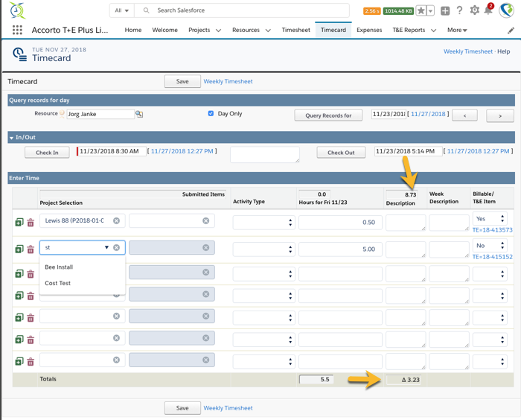
Task: Copy the Lewis 88 row
Action: coord(19,222)
